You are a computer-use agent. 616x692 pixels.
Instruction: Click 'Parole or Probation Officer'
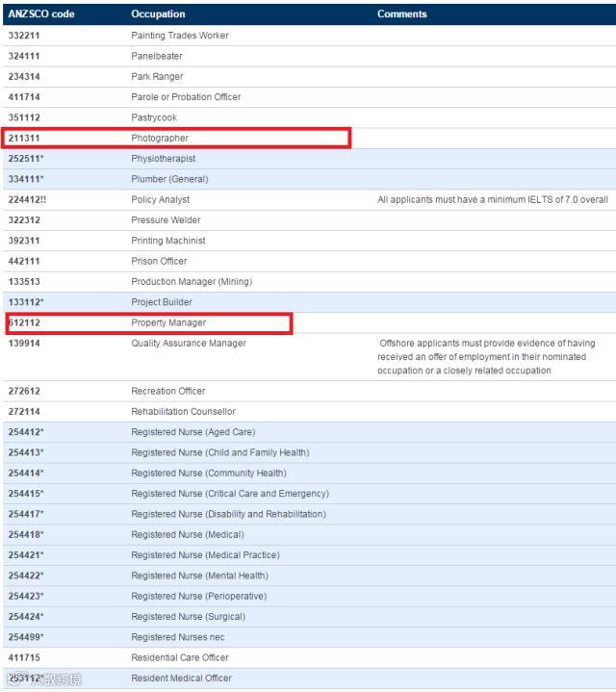(186, 96)
